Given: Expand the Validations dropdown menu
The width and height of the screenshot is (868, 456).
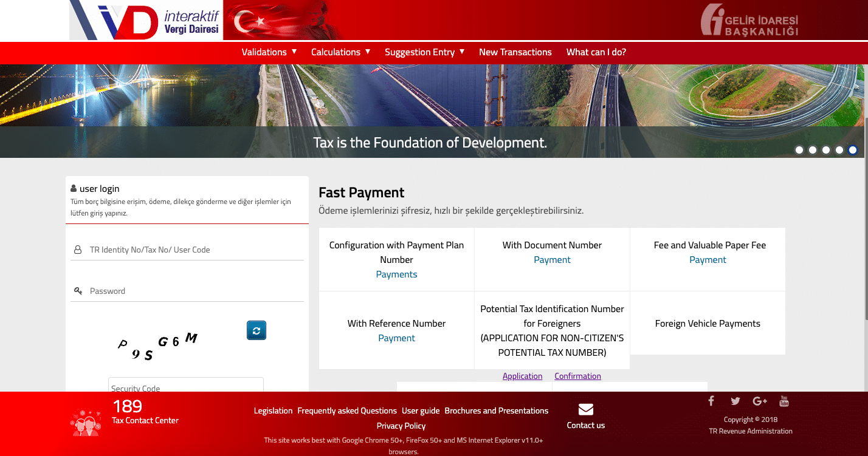Looking at the screenshot, I should tap(269, 52).
